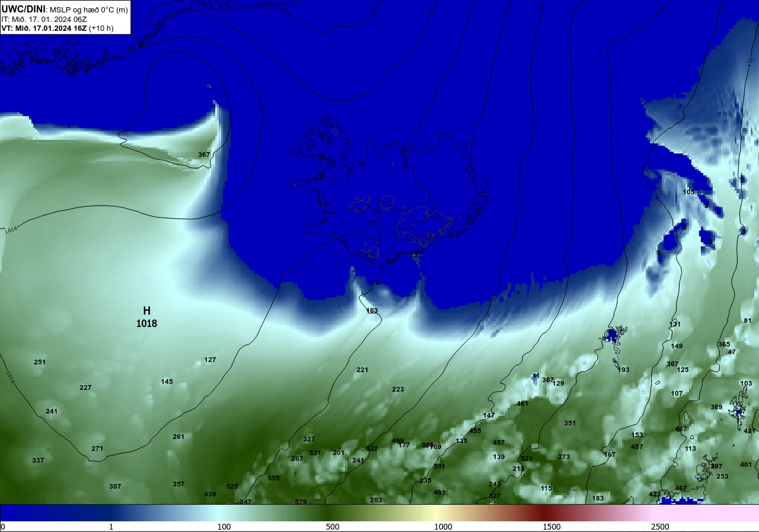Screen dimensions: 759x532
Task: Click the 365 height label
Action: (724, 344)
